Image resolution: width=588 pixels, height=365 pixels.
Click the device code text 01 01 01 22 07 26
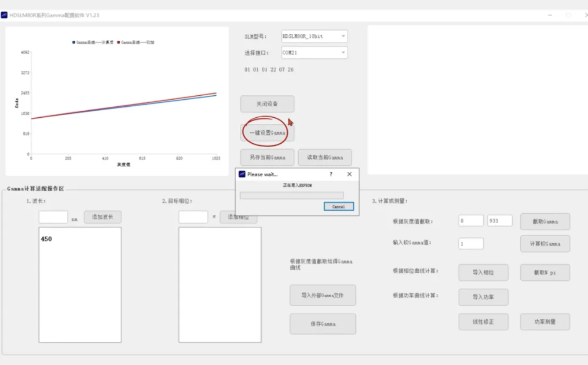[269, 70]
